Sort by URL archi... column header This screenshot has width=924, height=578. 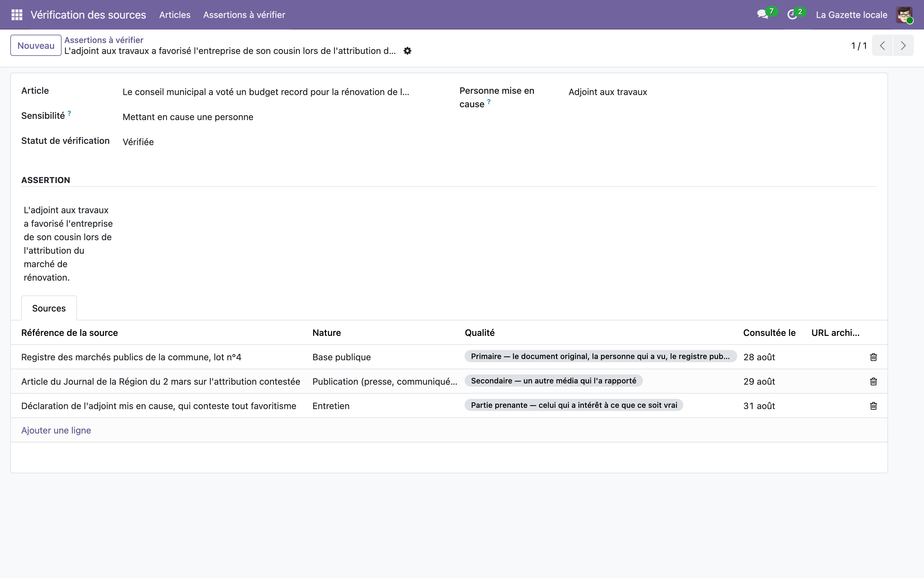[x=835, y=333]
